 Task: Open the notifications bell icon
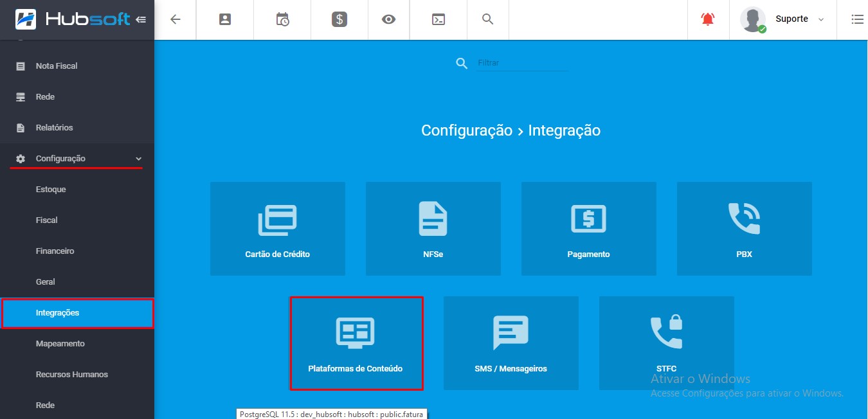click(708, 19)
